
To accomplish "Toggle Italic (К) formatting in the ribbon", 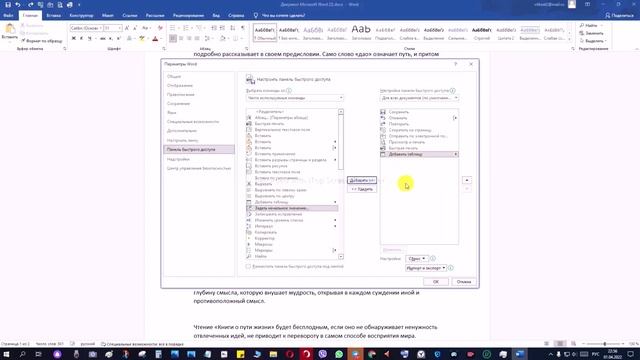I will click(82, 38).
